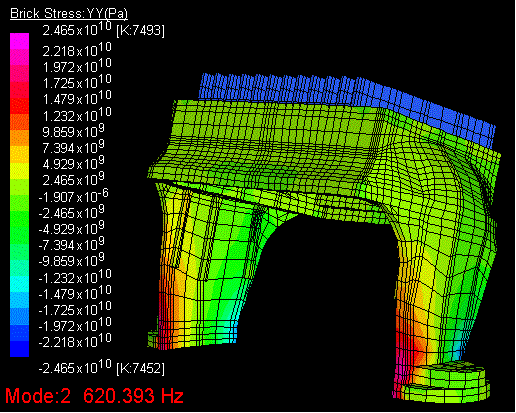Select the yellow legend band near 4.929x10^9
516x413 pixels.
(x=19, y=171)
